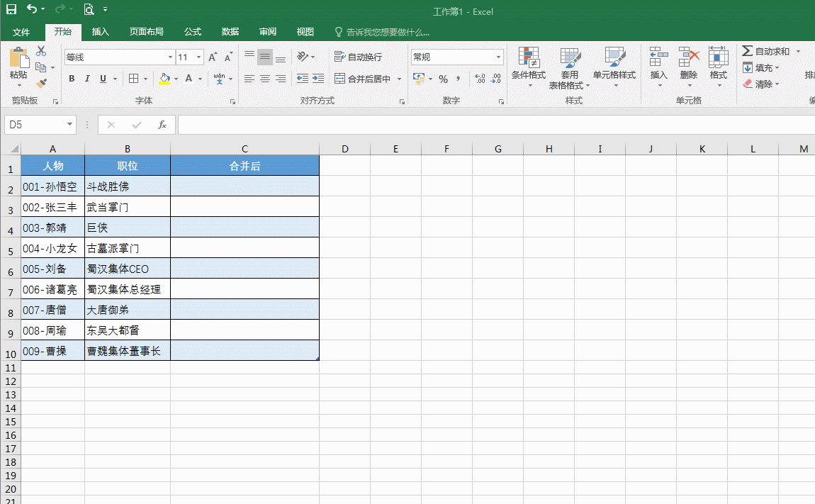Toggle Italic formatting
The height and width of the screenshot is (504, 815).
click(x=87, y=79)
